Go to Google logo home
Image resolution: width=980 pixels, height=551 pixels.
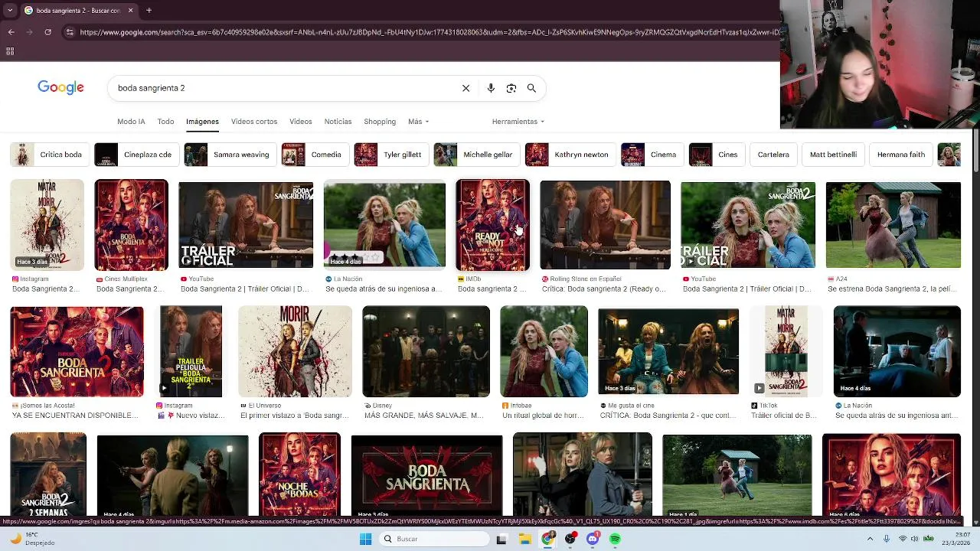pos(60,87)
